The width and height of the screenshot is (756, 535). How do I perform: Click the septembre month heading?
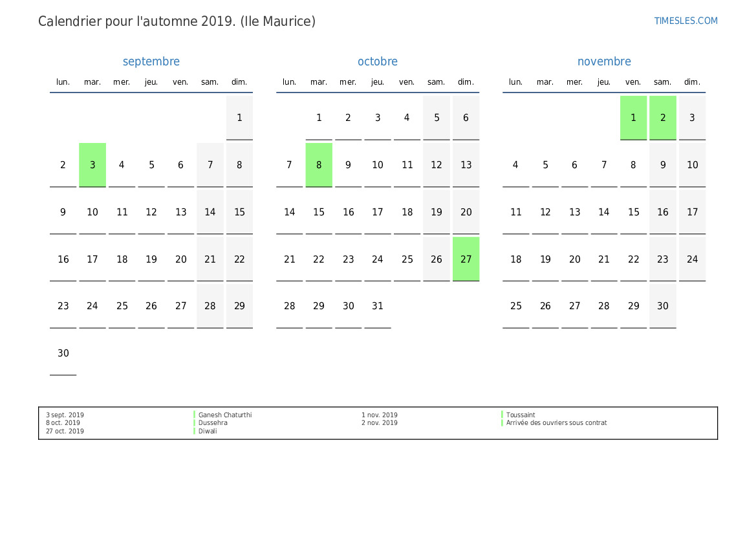(x=151, y=61)
